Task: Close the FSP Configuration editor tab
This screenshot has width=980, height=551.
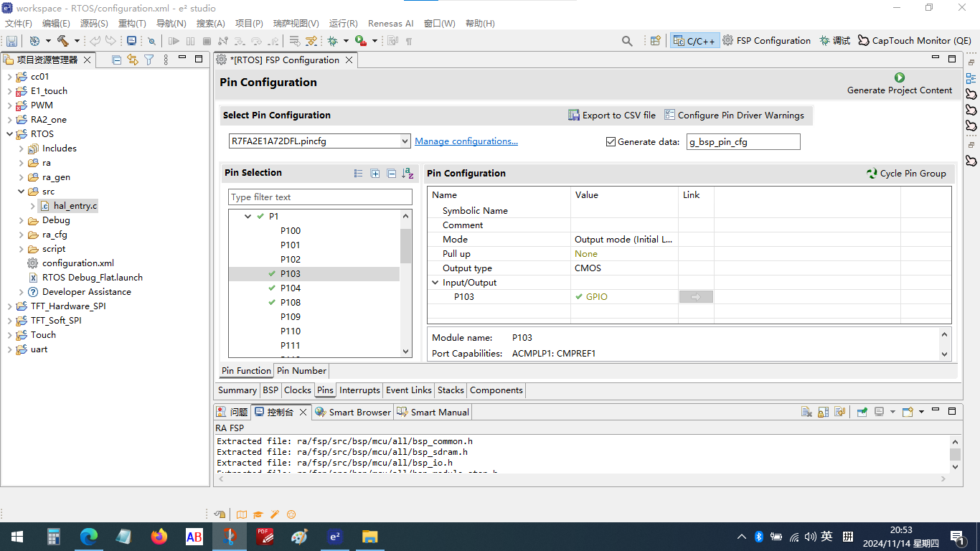Action: 349,60
